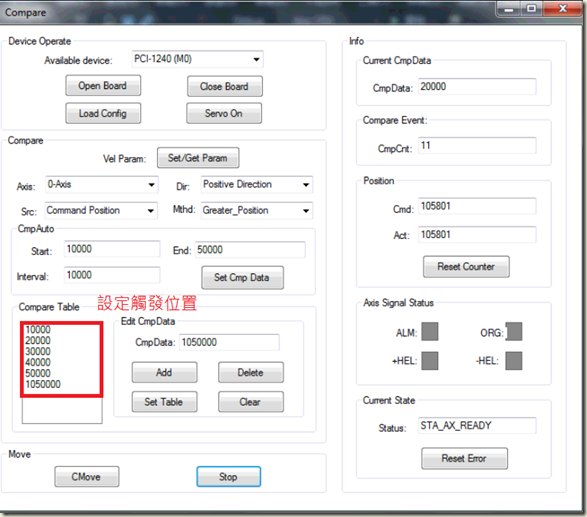Click the Status field showing STA_AX_READY
Screen dimensions: 587x517
pyautogui.click(x=477, y=426)
